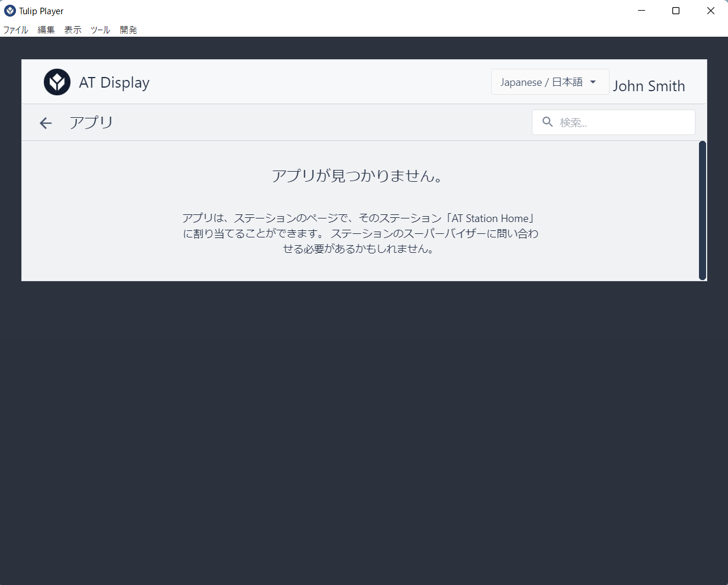Close the Tulip Player window

(711, 11)
